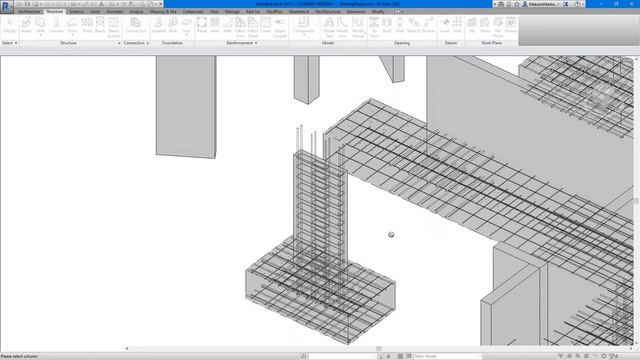The image size is (640, 360).
Task: Choose the Brace tool
Action: 100,25
